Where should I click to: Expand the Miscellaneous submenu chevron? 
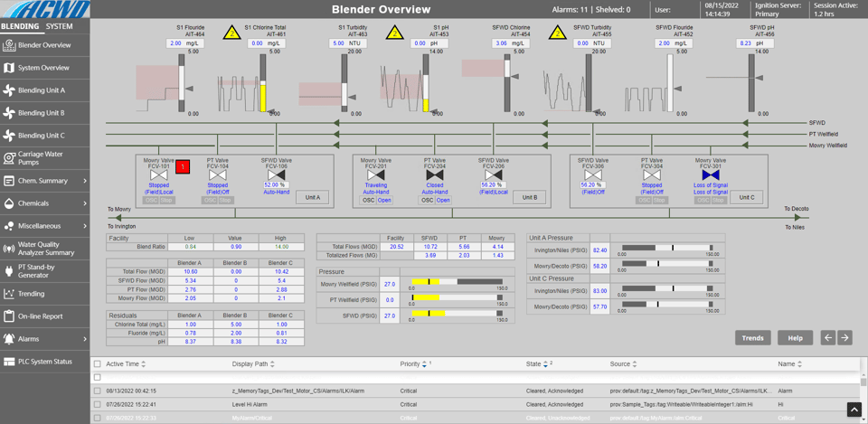(x=85, y=226)
